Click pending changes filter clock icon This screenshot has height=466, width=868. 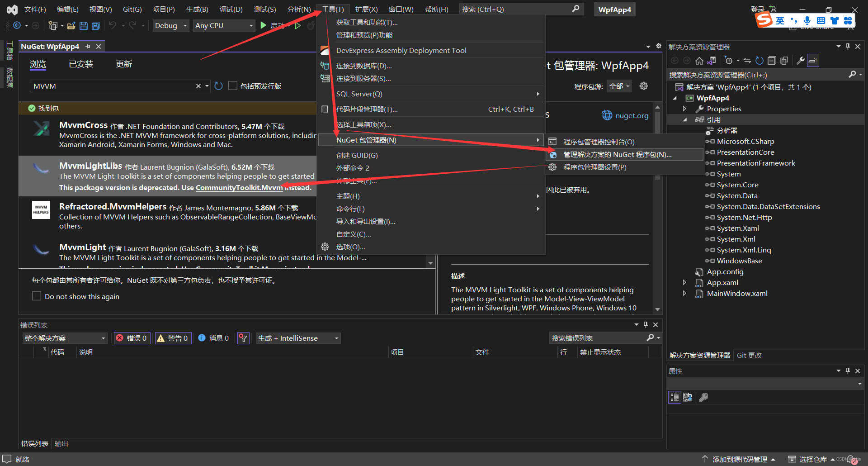(x=728, y=61)
